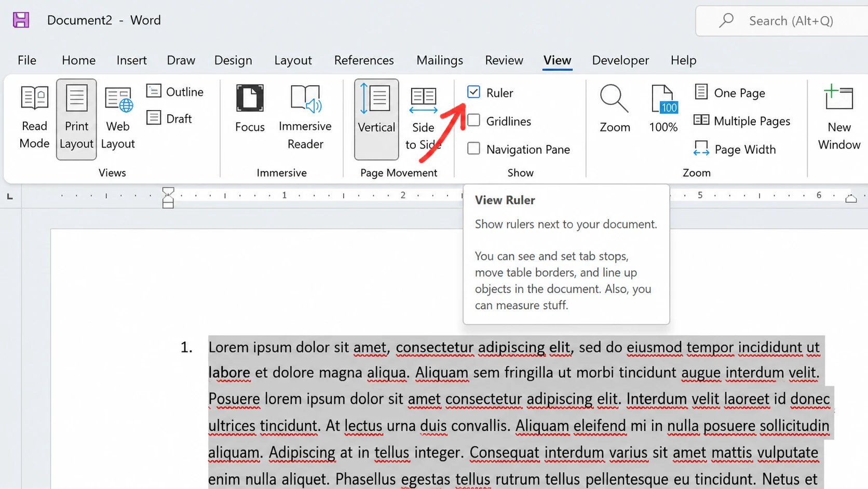Screen dimensions: 868x489
Task: Open the Draw tab
Action: 181,60
